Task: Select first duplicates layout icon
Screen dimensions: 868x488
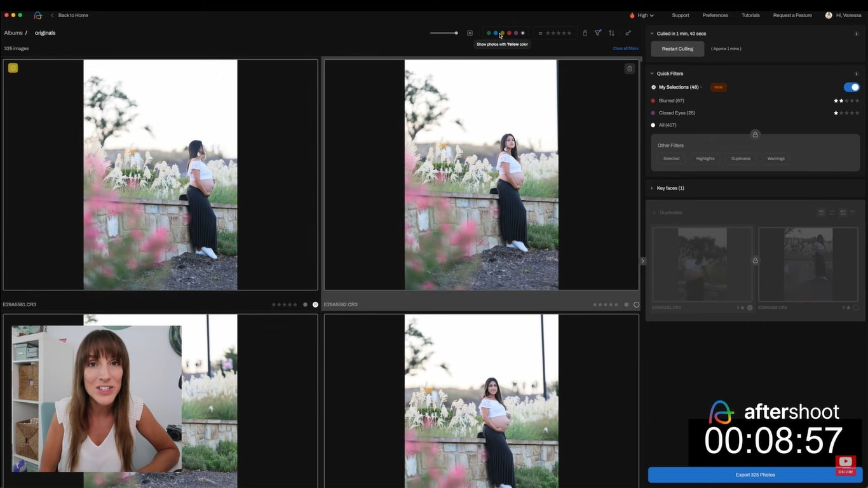Action: pyautogui.click(x=821, y=212)
